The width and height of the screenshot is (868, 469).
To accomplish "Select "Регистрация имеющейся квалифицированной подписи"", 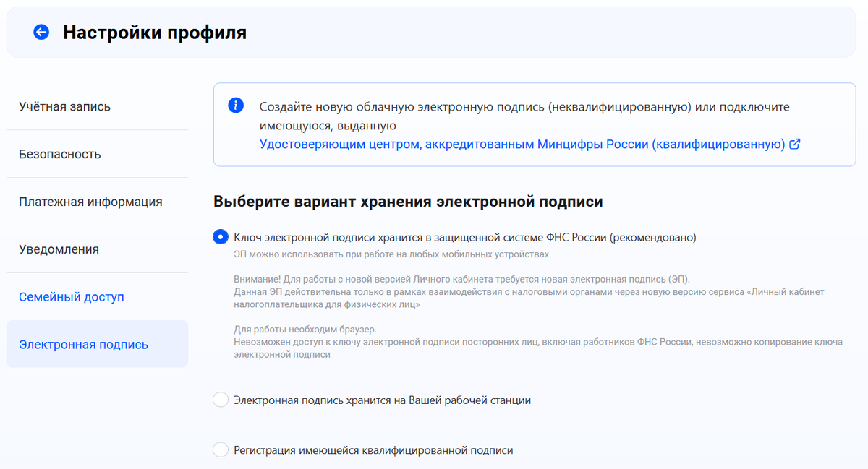I will point(221,449).
